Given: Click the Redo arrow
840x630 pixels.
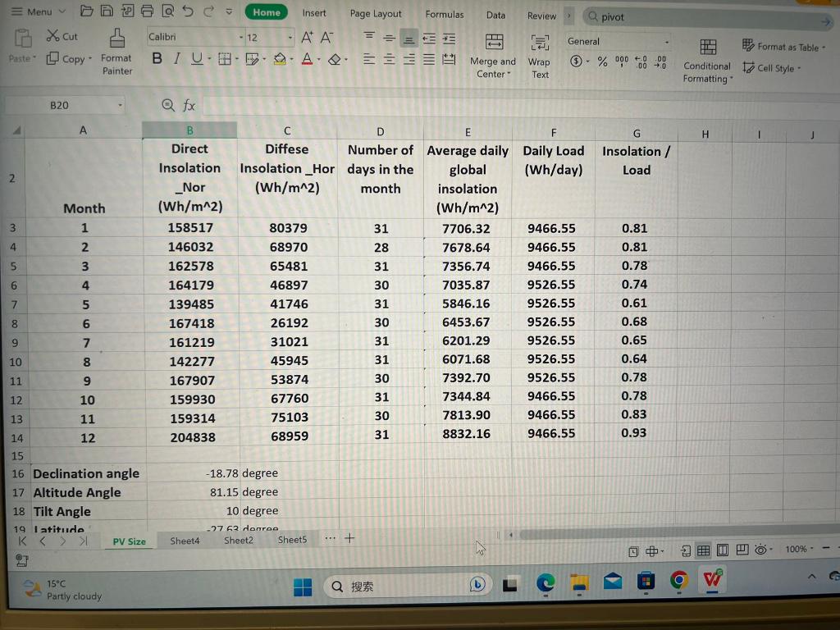Looking at the screenshot, I should coord(209,11).
